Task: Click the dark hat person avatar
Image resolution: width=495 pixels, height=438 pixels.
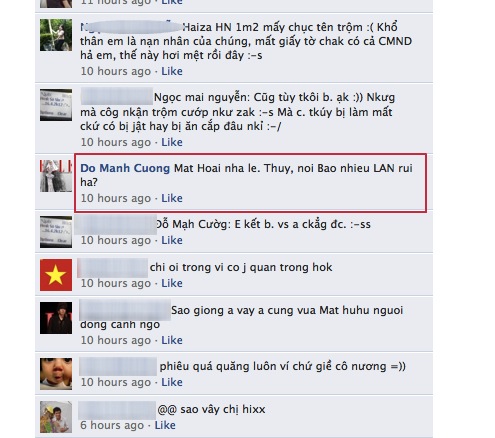Action: click(56, 318)
